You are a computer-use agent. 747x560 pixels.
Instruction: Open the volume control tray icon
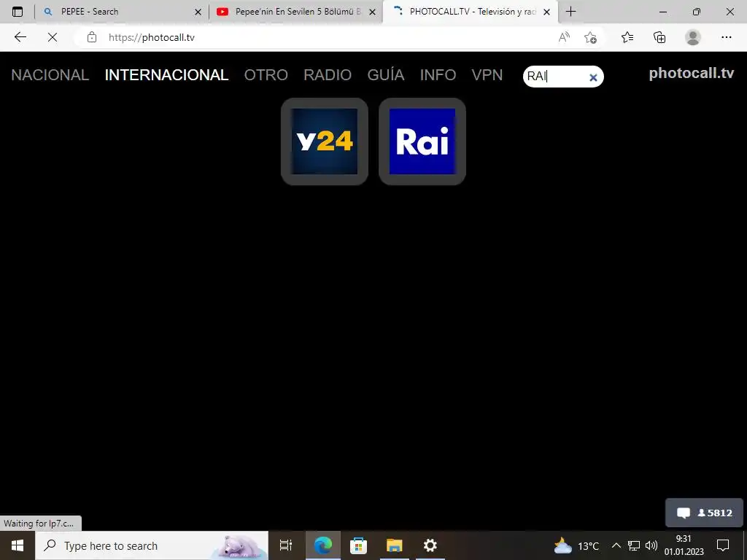pos(651,545)
